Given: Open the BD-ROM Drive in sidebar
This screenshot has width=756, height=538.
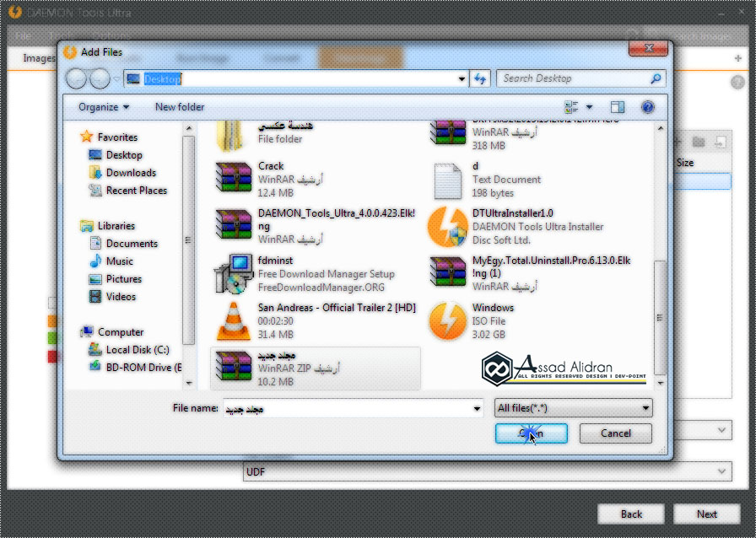Looking at the screenshot, I should tap(135, 368).
